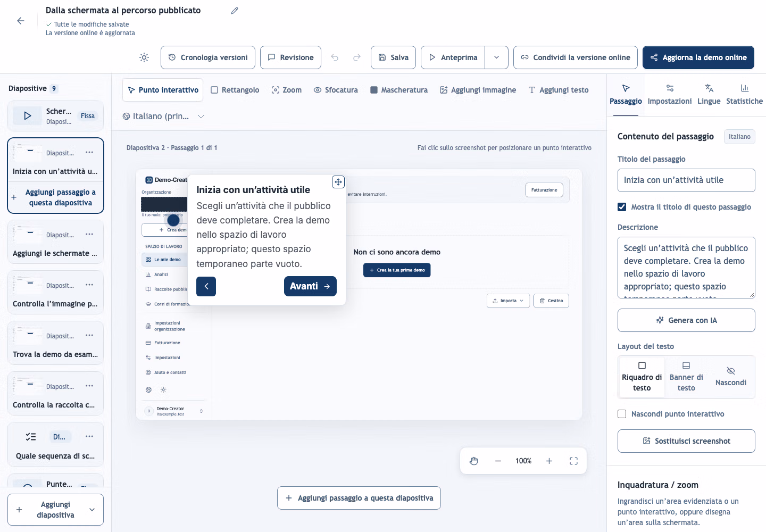
Task: Open 'Cronologia versioni'
Action: click(208, 57)
